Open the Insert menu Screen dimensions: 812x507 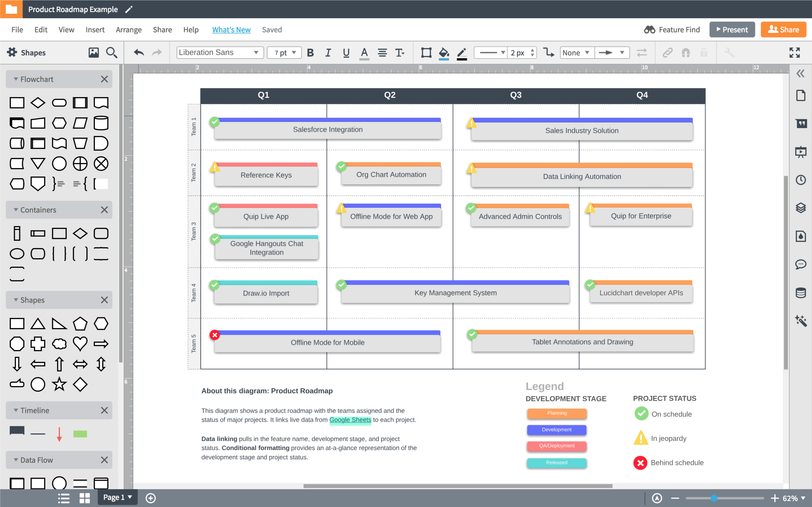[x=95, y=30]
